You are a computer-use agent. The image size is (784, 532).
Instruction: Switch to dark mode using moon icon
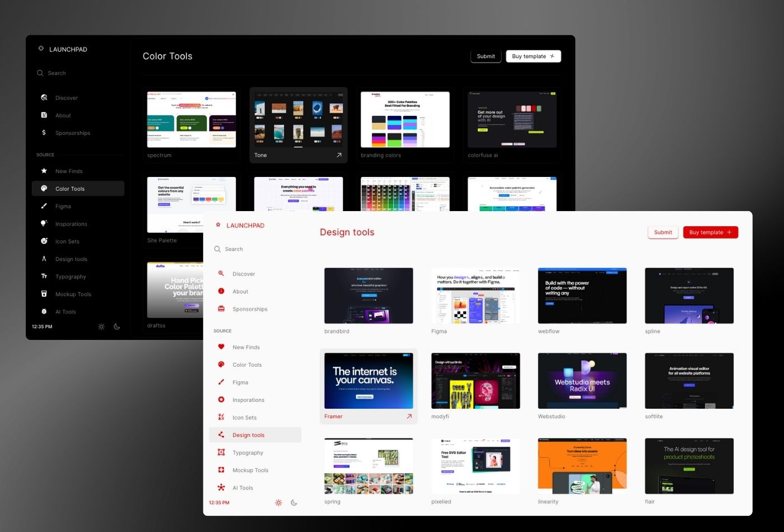click(294, 502)
